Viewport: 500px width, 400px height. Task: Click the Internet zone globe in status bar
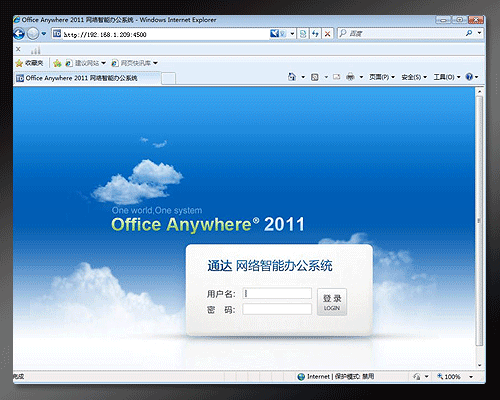click(301, 377)
